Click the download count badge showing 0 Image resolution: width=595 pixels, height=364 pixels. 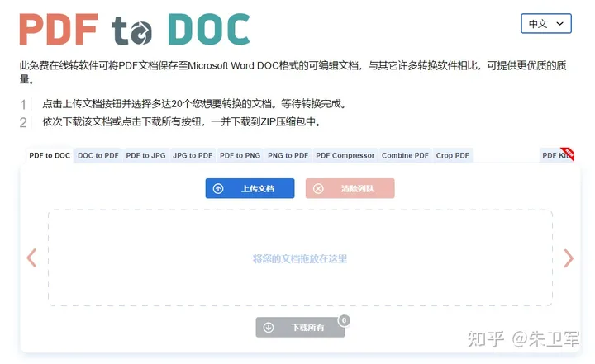tap(344, 320)
